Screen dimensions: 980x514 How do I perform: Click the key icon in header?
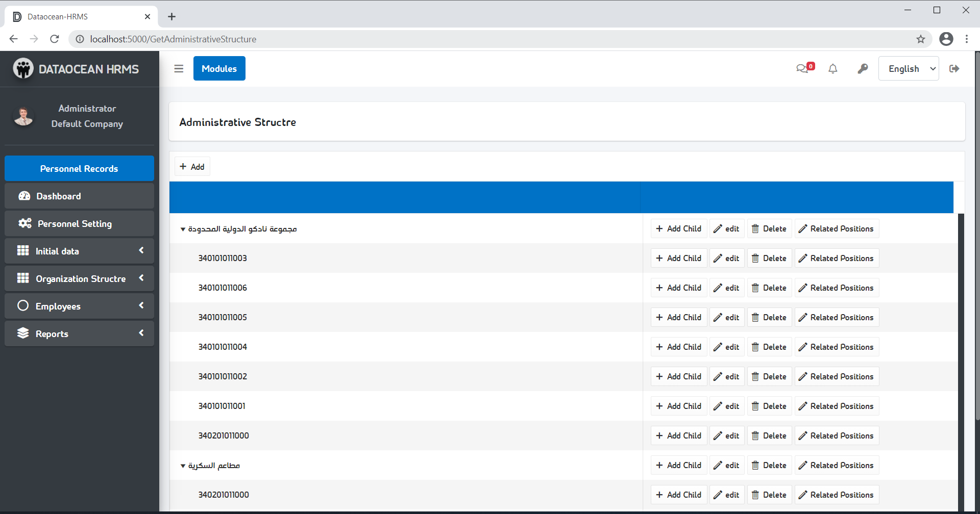click(863, 69)
